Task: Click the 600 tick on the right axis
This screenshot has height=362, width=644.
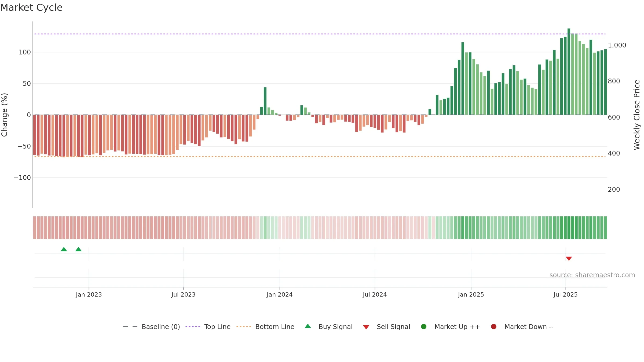Action: 614,117
